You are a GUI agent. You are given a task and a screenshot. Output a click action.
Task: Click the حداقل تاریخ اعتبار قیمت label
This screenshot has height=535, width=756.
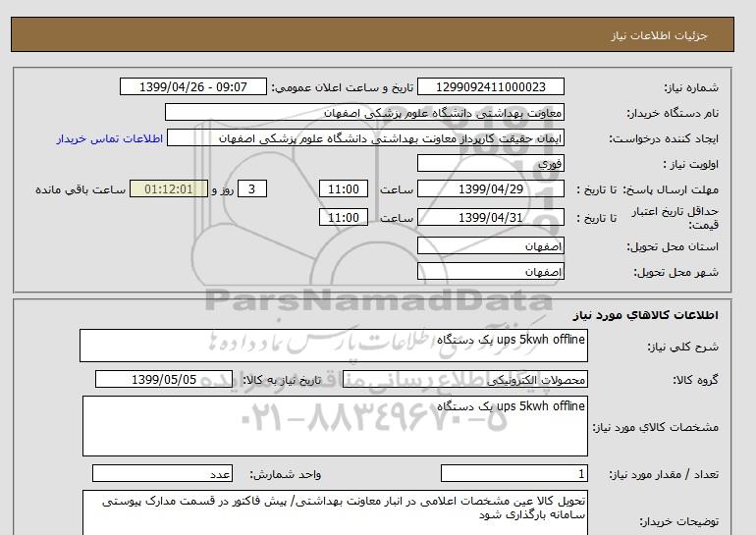[675, 218]
